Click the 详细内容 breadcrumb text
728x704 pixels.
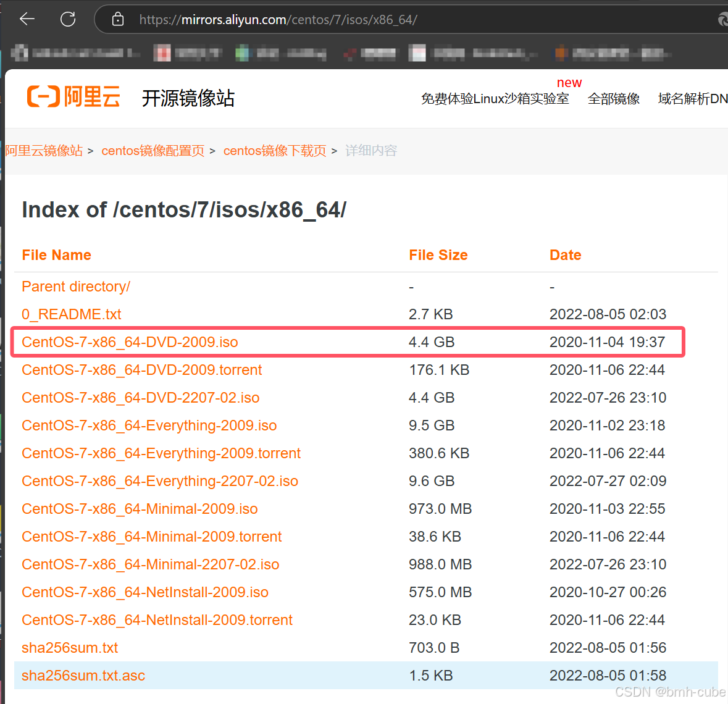(372, 151)
